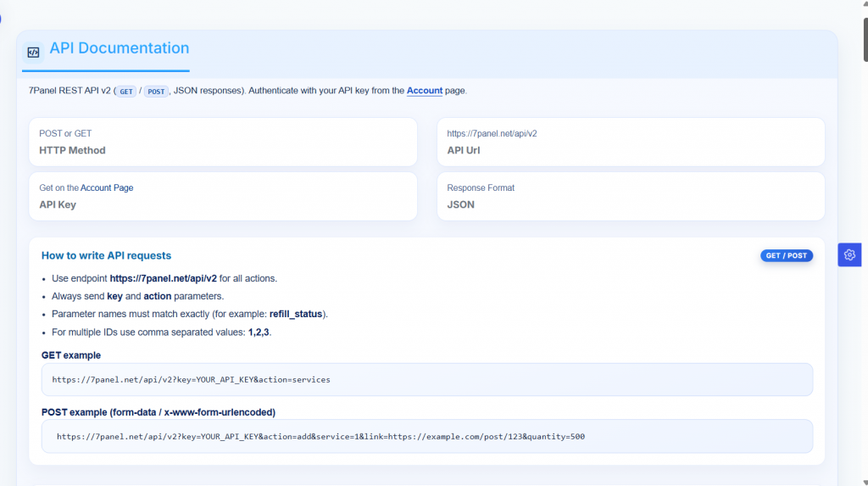The image size is (868, 486).
Task: Click the API Url card
Action: 631,142
